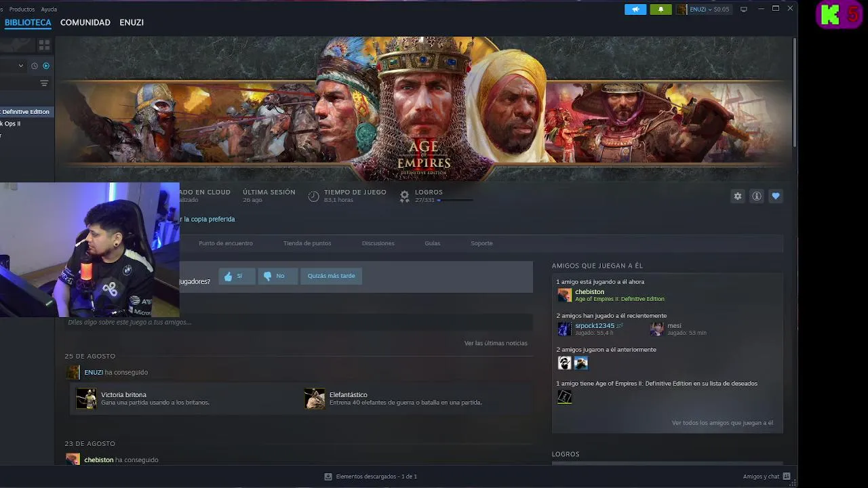Toggle favorite heart icon for this game
868x488 pixels.
776,196
